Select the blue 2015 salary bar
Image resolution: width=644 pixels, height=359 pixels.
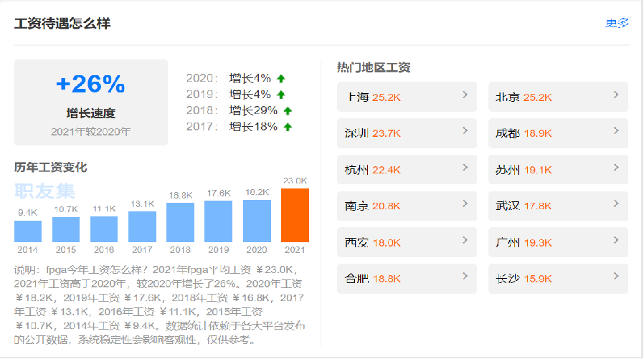click(66, 230)
